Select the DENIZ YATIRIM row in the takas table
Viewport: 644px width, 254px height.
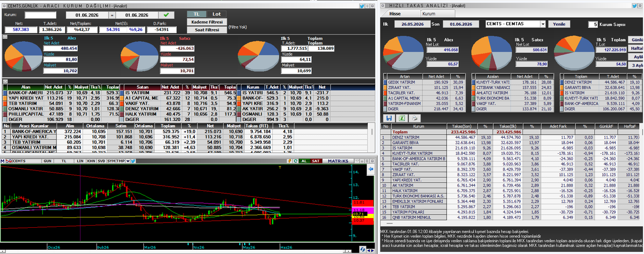(513, 137)
